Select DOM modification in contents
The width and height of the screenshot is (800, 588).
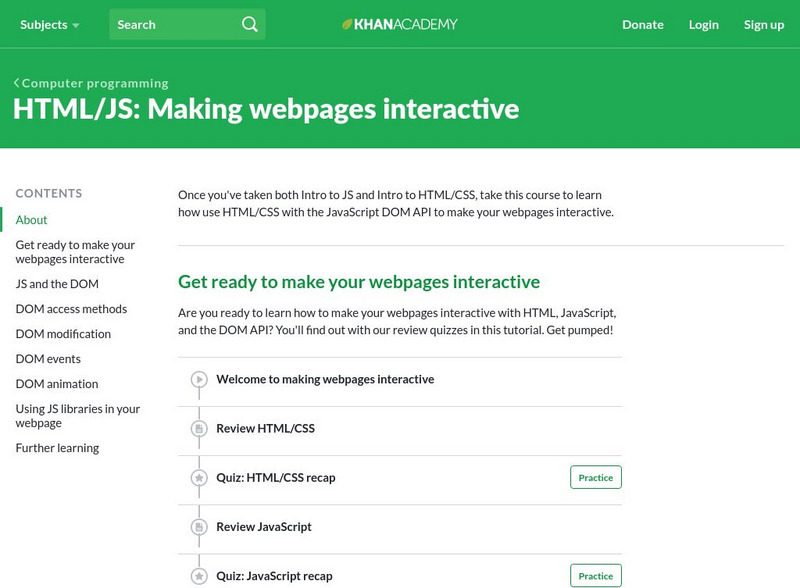point(63,334)
